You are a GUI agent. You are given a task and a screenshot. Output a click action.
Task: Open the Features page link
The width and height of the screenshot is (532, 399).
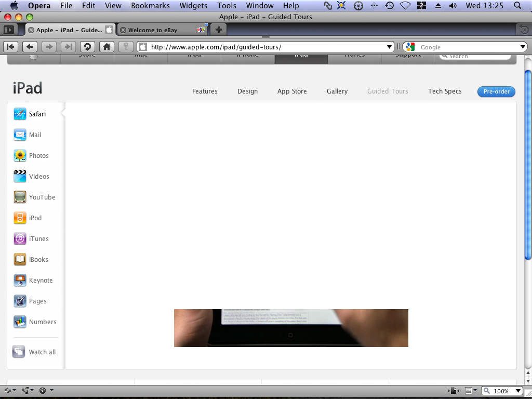click(x=205, y=91)
